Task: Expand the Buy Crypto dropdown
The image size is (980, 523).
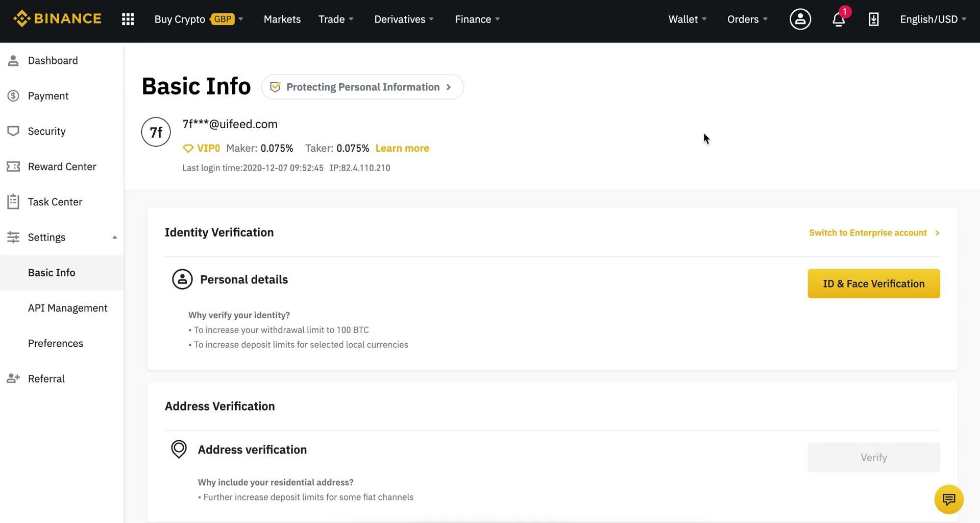Action: click(199, 19)
